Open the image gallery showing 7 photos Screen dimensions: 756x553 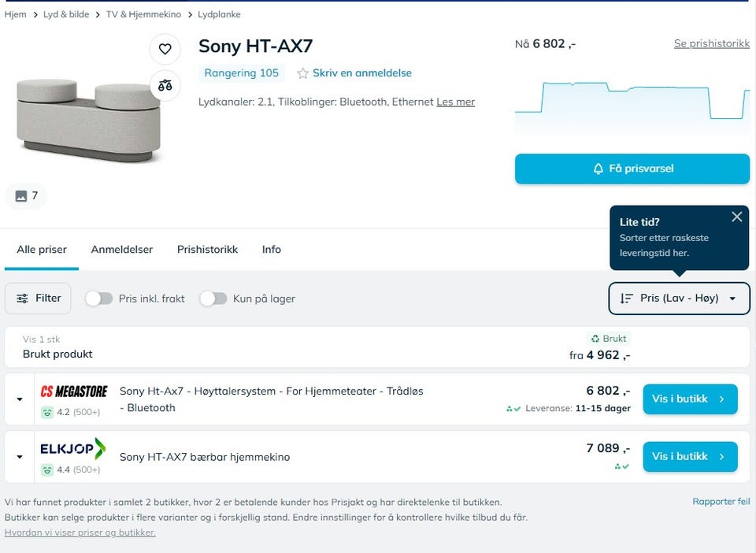(x=26, y=195)
